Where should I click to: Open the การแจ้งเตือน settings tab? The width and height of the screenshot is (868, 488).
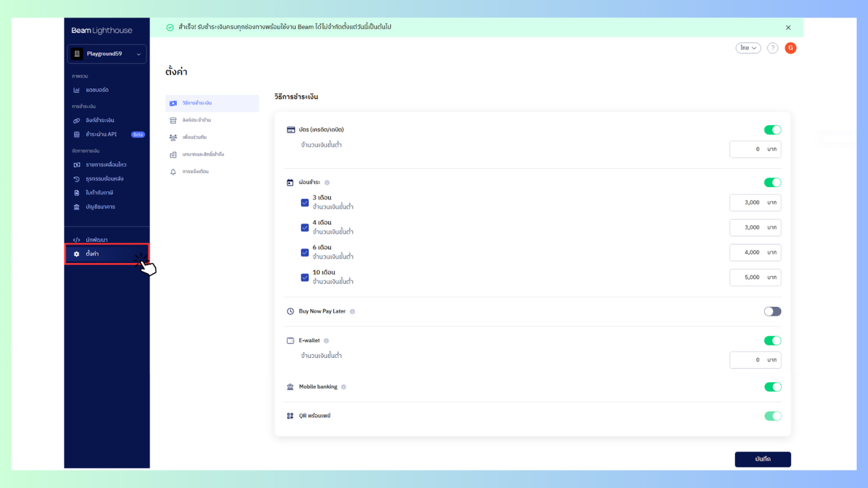pyautogui.click(x=212, y=172)
